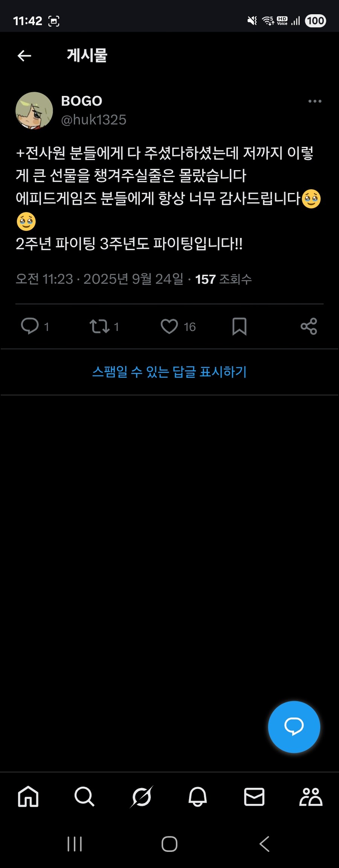Tap the 157 조회수 view count
This screenshot has height=868, width=339.
pos(223,279)
